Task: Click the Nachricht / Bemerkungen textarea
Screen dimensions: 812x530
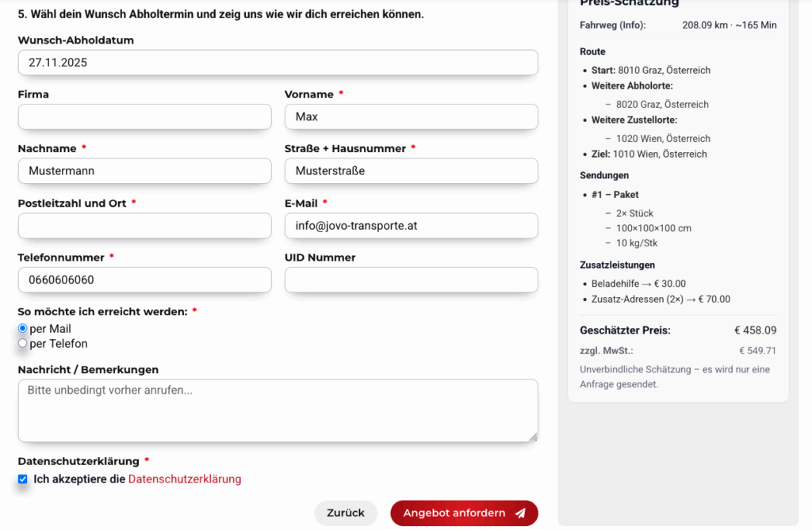Action: coord(278,410)
